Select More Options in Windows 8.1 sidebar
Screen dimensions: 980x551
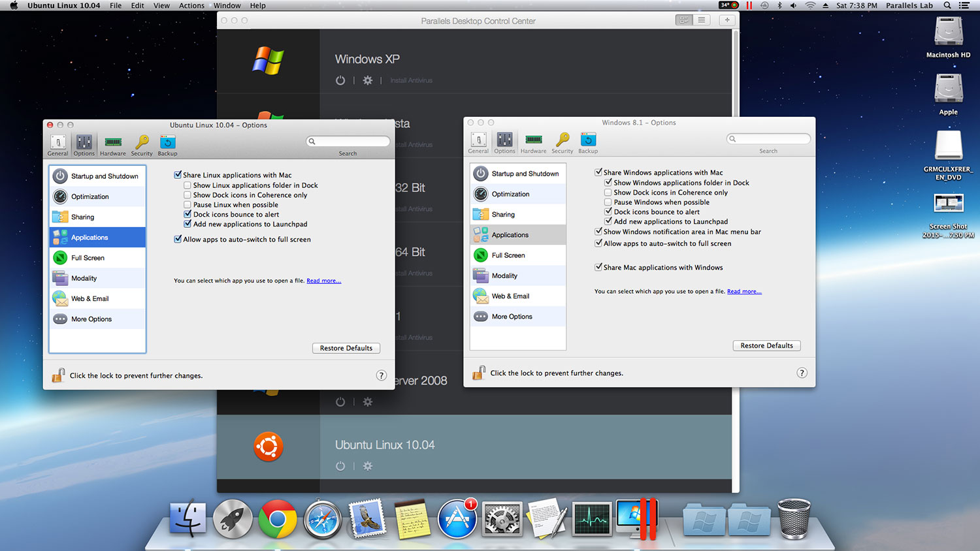(x=518, y=317)
